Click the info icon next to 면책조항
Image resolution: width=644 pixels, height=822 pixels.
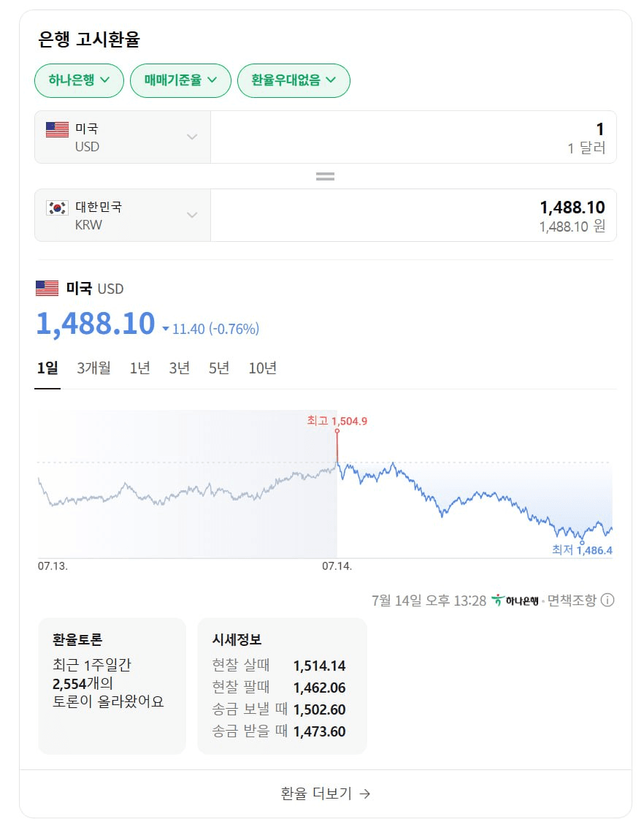coord(607,600)
